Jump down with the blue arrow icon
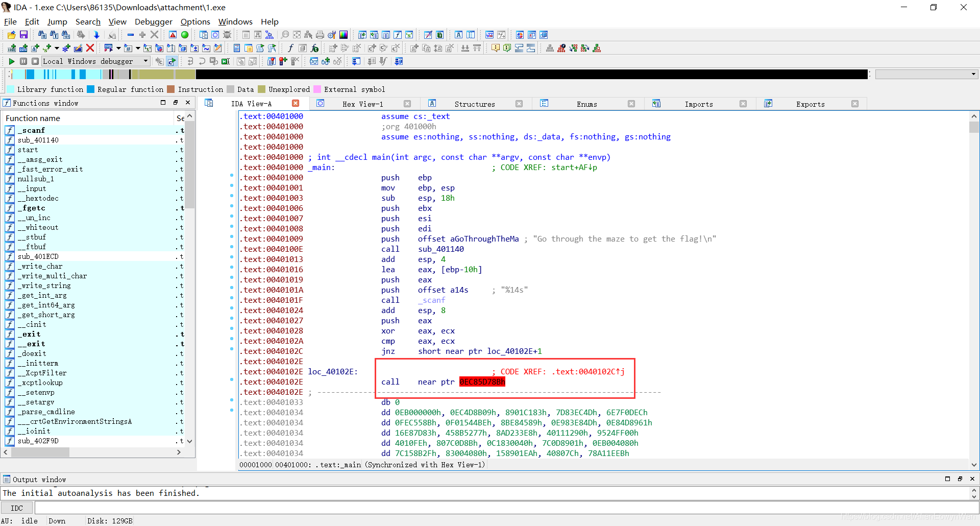This screenshot has width=980, height=526. tap(96, 35)
